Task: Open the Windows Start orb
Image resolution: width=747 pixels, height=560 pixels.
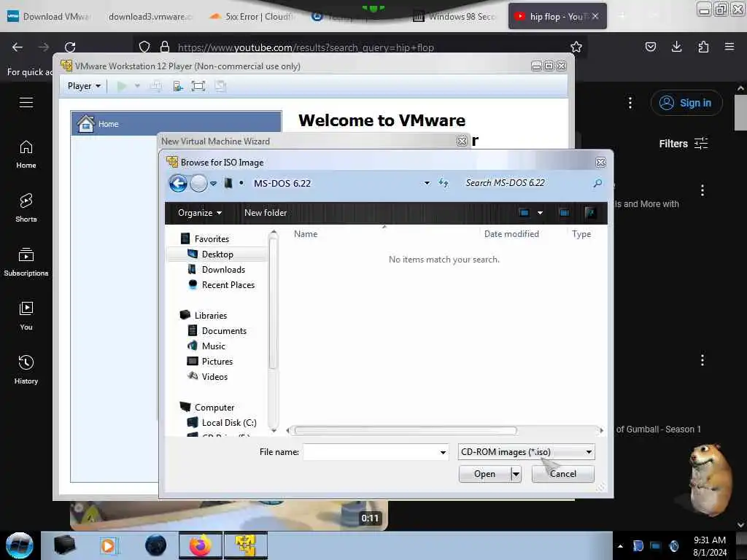Action: click(x=20, y=545)
